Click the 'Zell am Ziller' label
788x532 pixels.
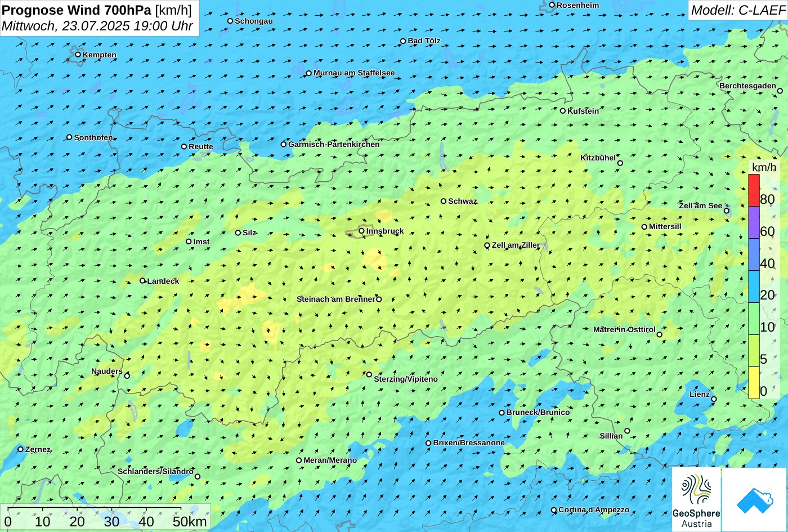(x=516, y=245)
